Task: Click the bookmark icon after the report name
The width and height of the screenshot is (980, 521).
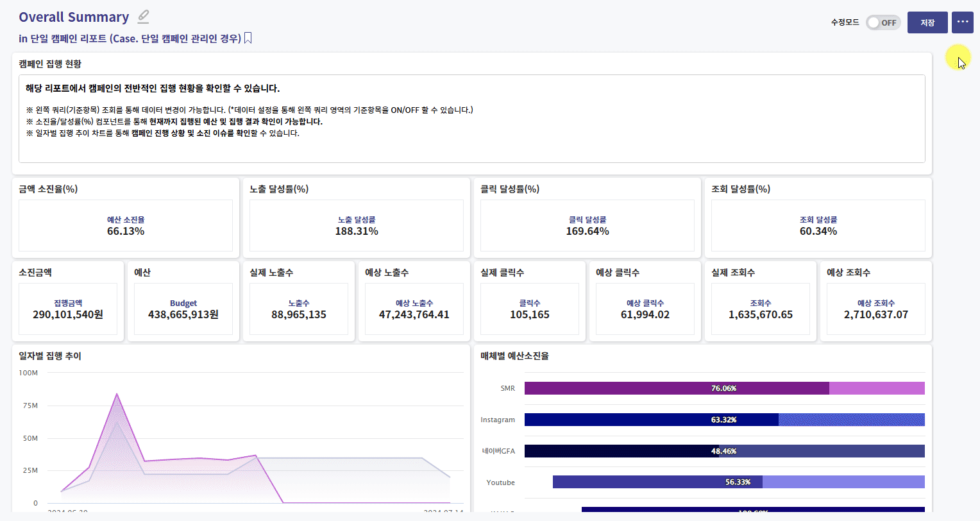Action: click(x=248, y=38)
